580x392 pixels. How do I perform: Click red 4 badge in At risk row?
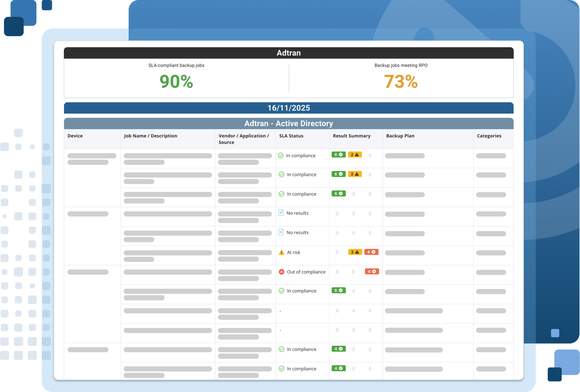point(371,252)
